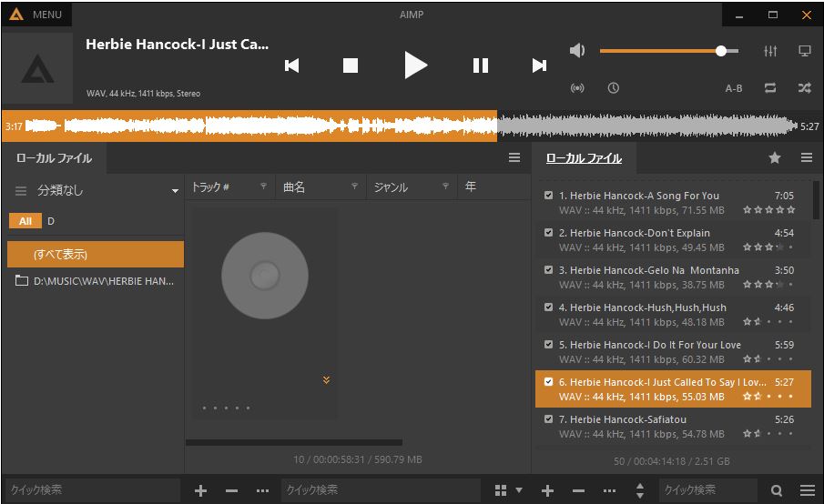Open the playlist panel hamburger menu
The width and height of the screenshot is (824, 504).
tap(807, 157)
